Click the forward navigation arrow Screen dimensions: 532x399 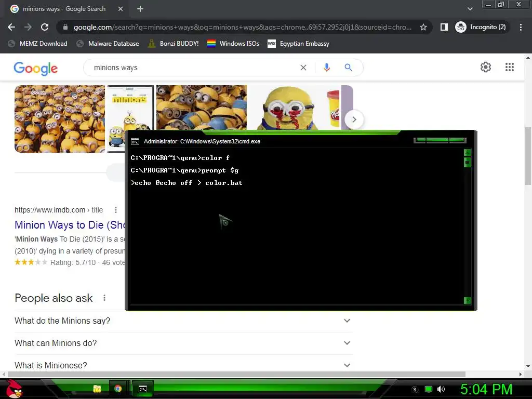(28, 27)
